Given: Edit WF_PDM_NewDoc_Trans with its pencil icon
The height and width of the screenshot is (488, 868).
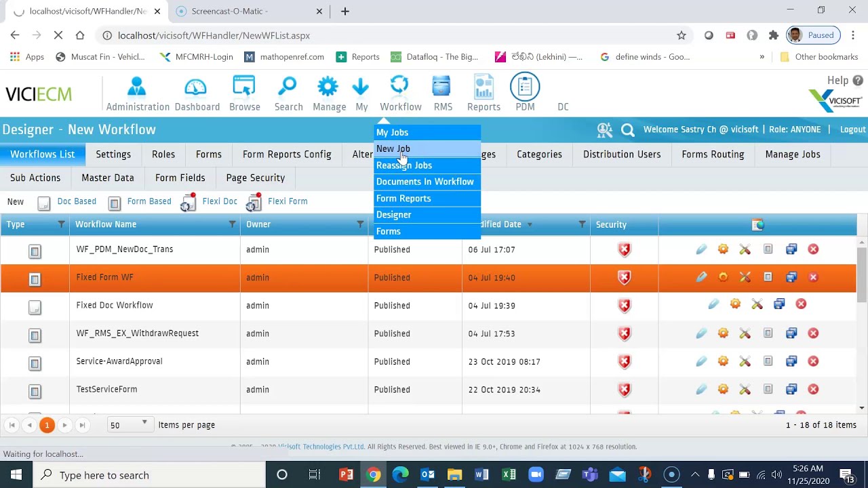Looking at the screenshot, I should [x=702, y=249].
